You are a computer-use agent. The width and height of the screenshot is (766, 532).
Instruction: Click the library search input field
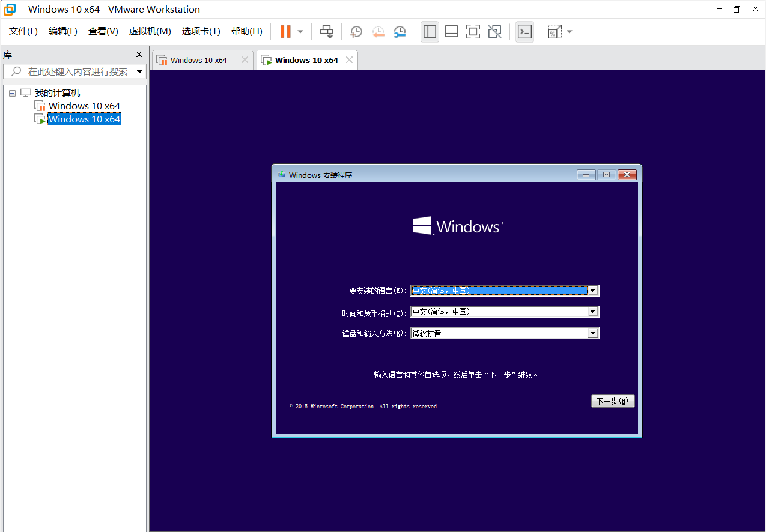[75, 71]
